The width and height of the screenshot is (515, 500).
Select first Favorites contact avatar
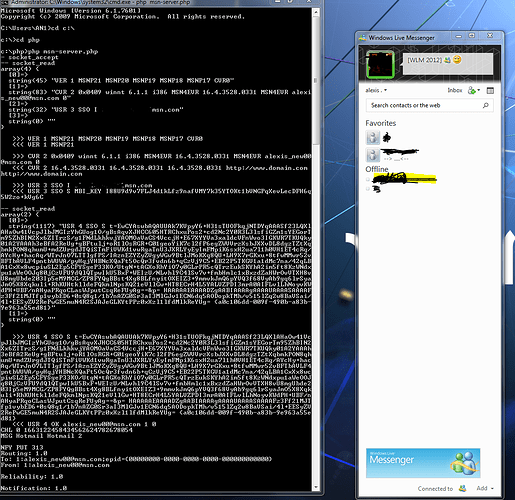(373, 137)
